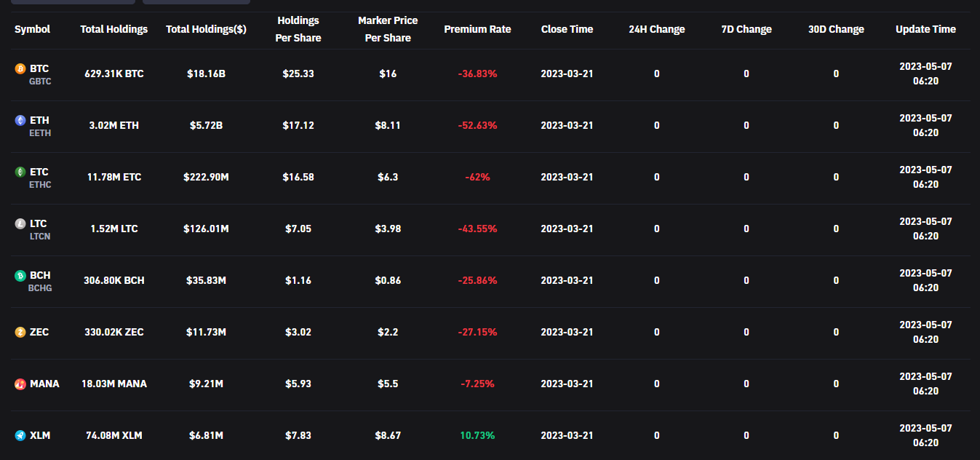
Task: Click the Decentraland MANA coin icon
Action: 20,384
